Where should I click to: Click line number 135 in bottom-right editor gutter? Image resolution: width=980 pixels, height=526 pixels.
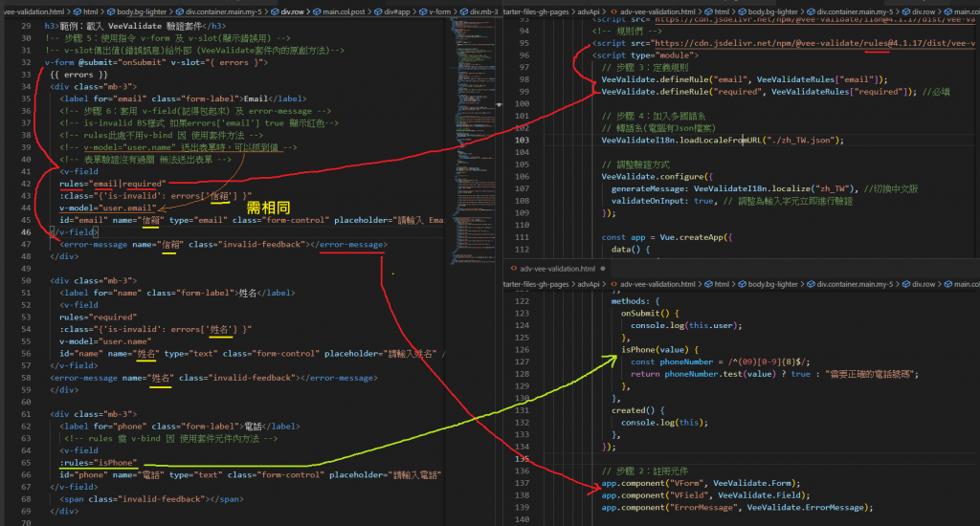coord(522,458)
